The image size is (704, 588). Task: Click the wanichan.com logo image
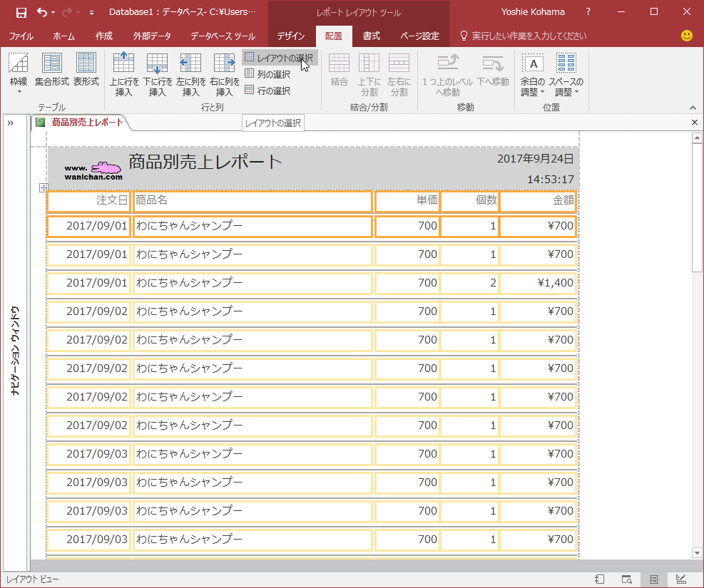coord(93,170)
